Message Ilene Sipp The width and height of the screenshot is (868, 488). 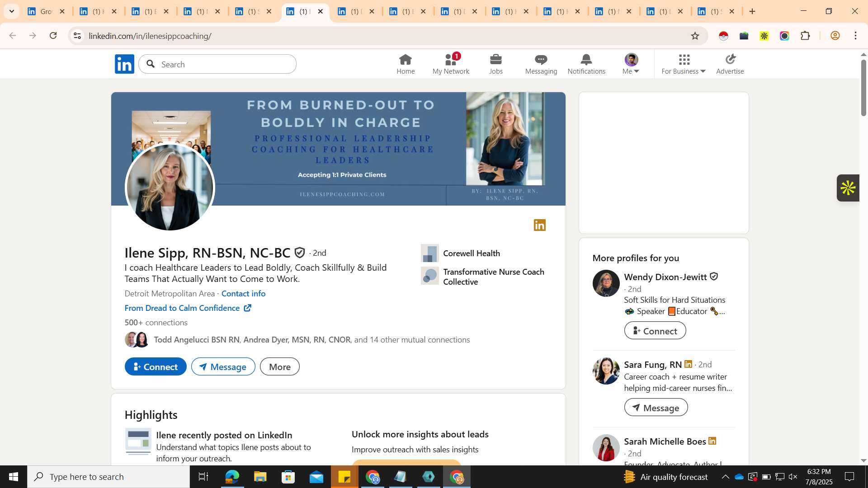[223, 366]
